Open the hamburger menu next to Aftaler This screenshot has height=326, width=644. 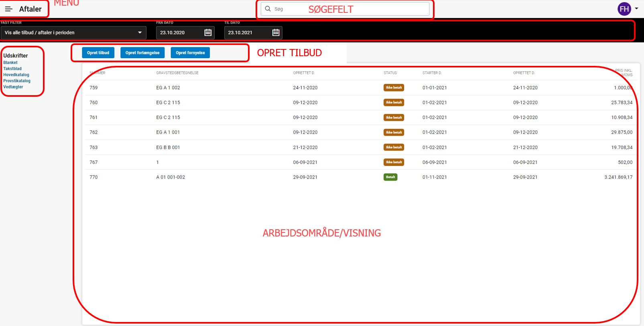coord(9,9)
